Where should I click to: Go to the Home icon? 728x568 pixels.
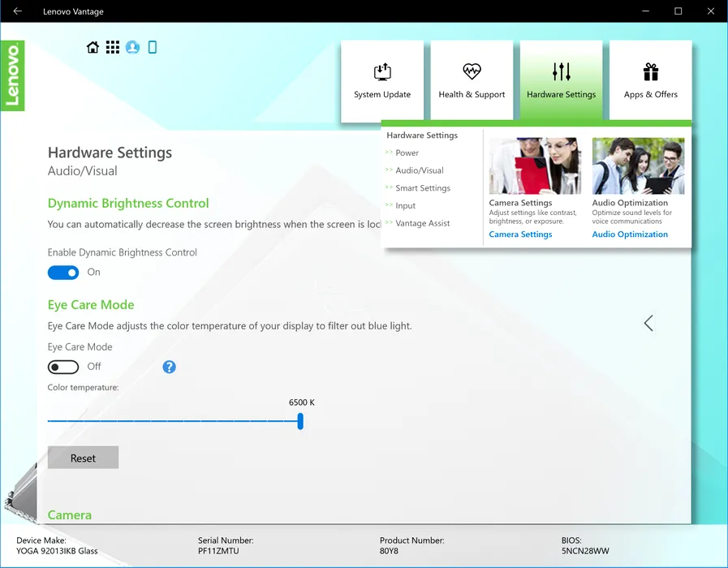(93, 47)
